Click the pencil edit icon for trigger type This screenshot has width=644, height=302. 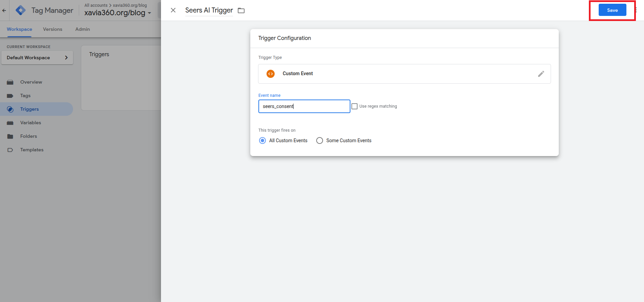click(541, 74)
